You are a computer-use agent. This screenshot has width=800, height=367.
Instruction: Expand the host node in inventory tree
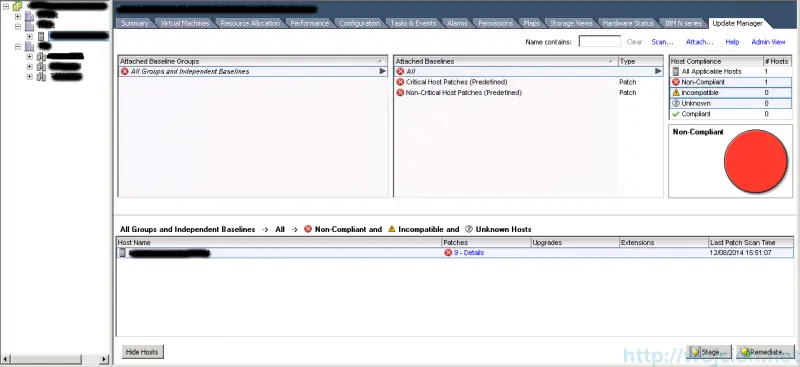(30, 36)
